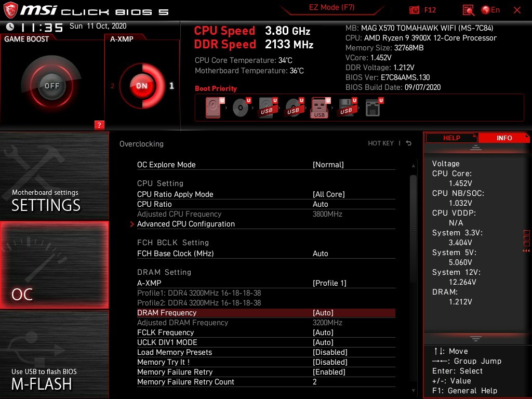This screenshot has width=532, height=399.
Task: Switch to the HELP tab
Action: pos(451,138)
